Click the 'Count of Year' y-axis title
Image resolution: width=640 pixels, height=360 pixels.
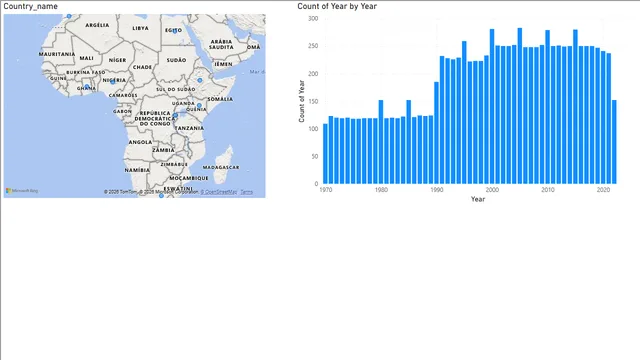[x=302, y=101]
